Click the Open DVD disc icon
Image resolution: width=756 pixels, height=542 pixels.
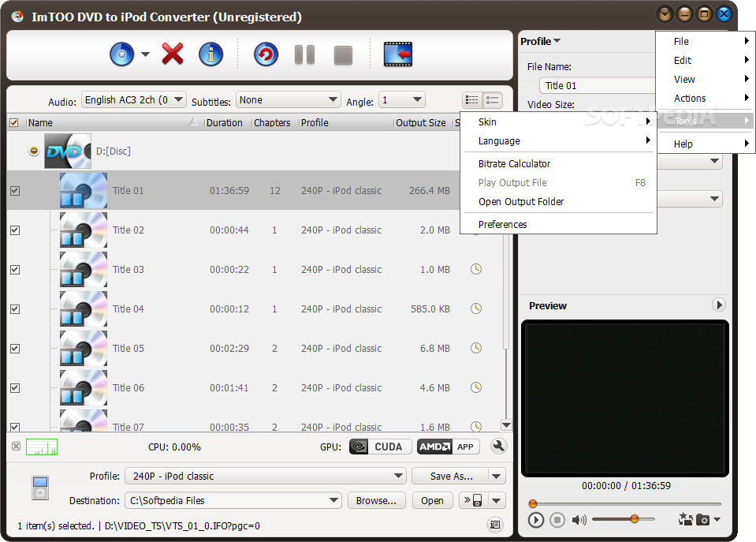pyautogui.click(x=122, y=54)
